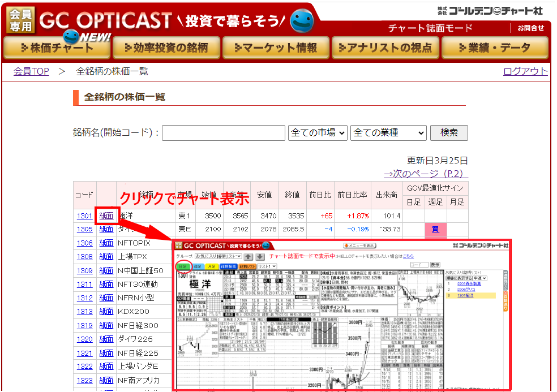Open the 株価チャート menu
Screen dimensions: 557x392
point(57,48)
